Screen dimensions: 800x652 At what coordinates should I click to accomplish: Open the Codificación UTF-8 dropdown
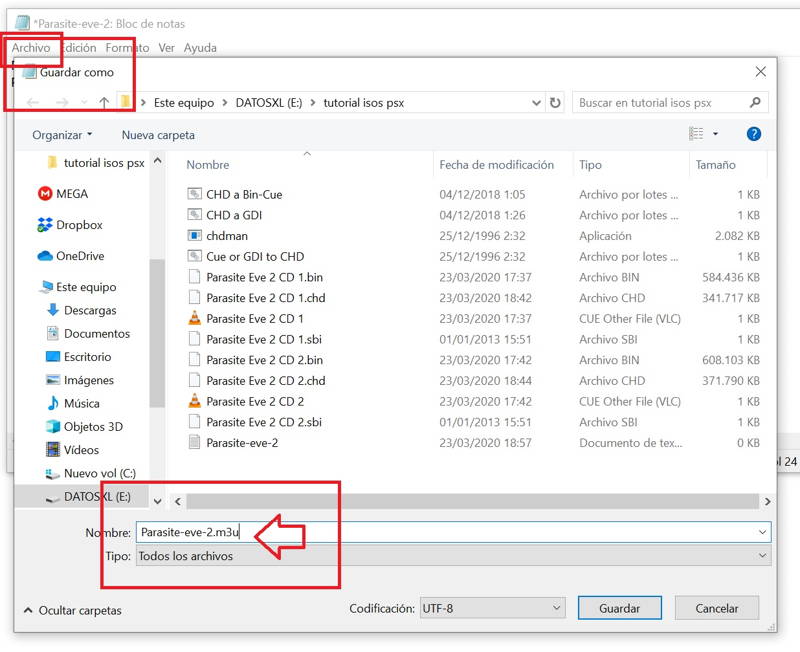[492, 608]
